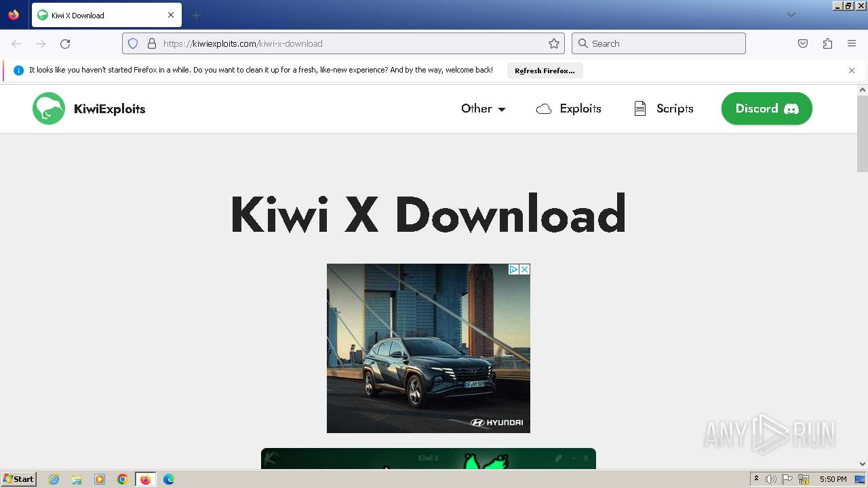
Task: Close the Hyundai ad with X icon
Action: tap(524, 269)
